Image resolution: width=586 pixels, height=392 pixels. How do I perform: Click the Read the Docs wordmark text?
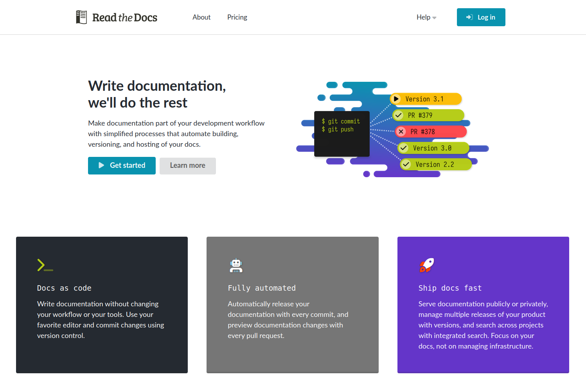click(x=125, y=18)
